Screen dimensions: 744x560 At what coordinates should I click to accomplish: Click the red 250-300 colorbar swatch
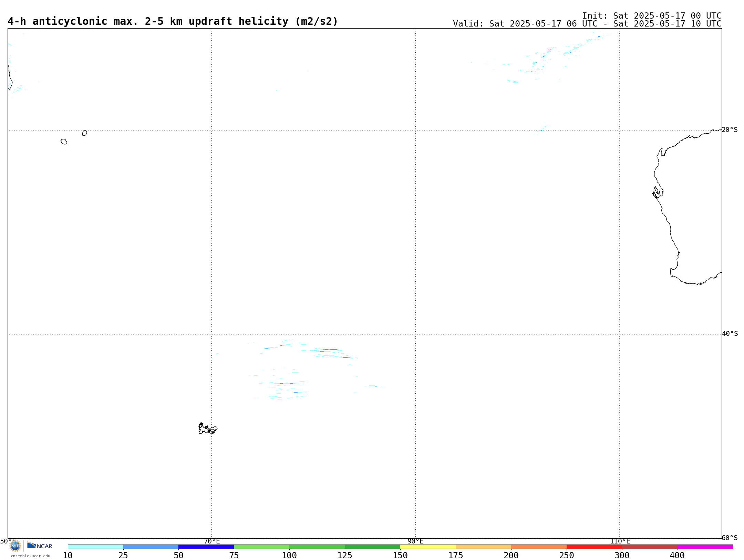pos(594,547)
